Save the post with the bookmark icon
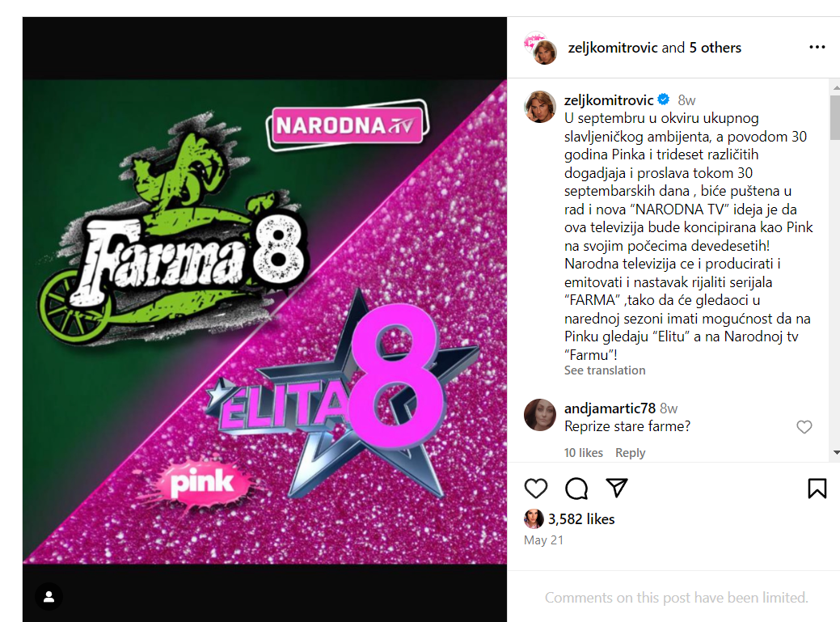The height and width of the screenshot is (622, 840). [817, 488]
